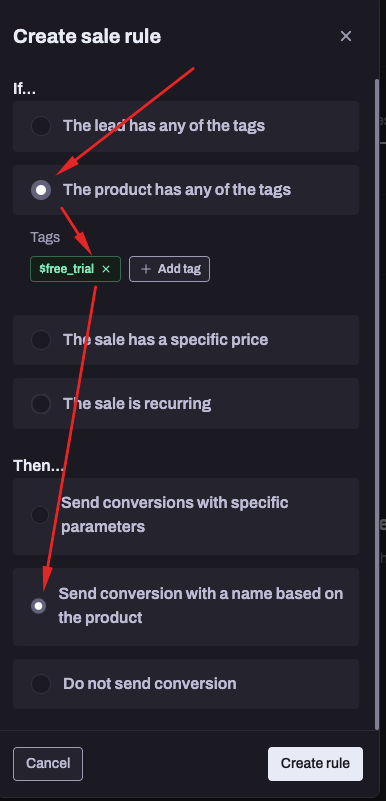The width and height of the screenshot is (386, 801).
Task: Click the plus icon in Add tag
Action: (146, 269)
